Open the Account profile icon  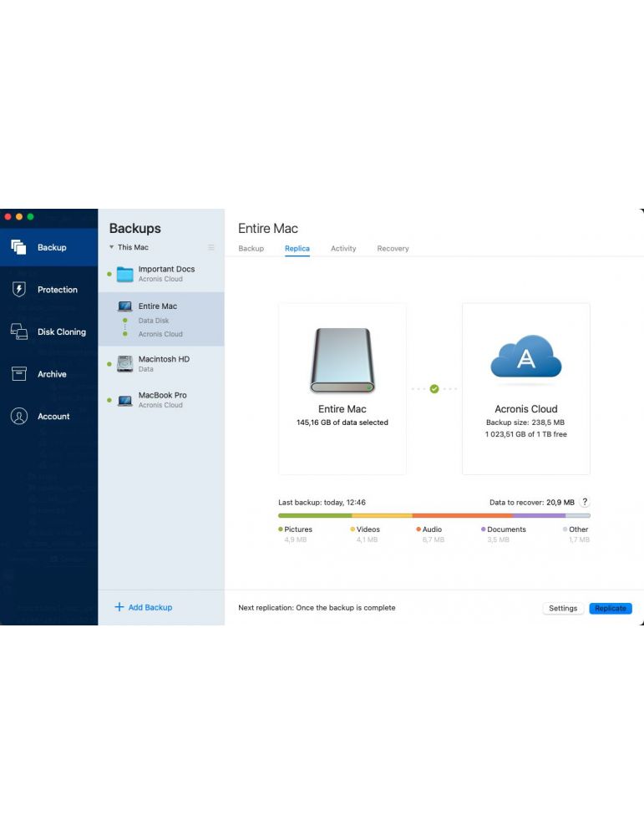pos(19,416)
